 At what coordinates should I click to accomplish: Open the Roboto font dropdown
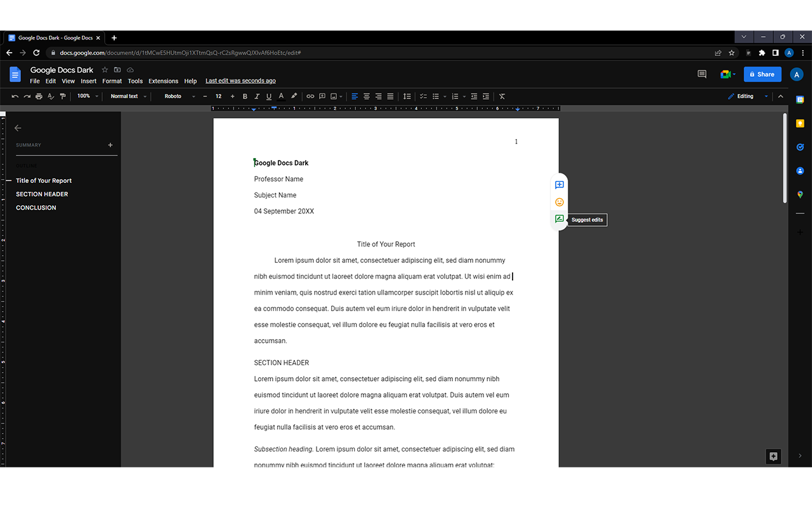coord(180,97)
